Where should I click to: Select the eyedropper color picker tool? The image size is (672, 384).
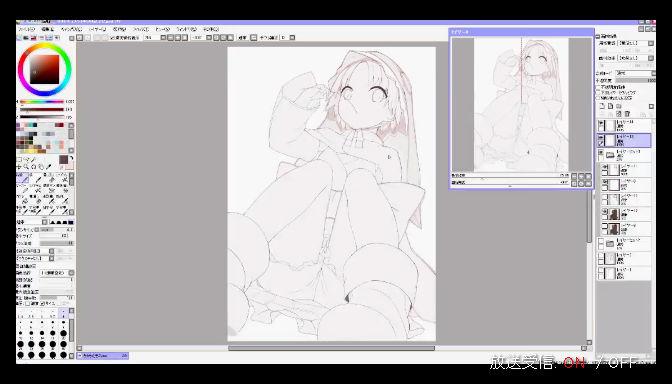pyautogui.click(x=48, y=167)
